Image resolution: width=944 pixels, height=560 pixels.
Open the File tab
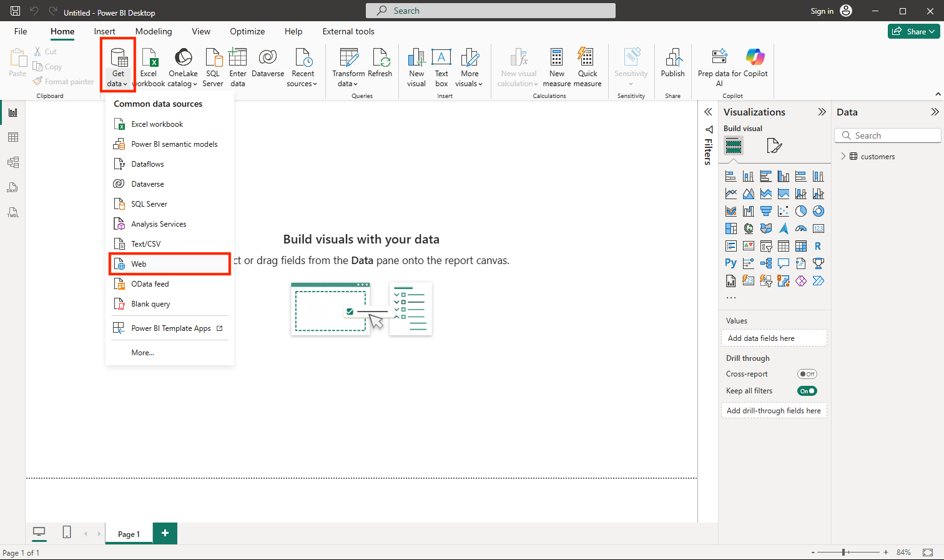(21, 31)
